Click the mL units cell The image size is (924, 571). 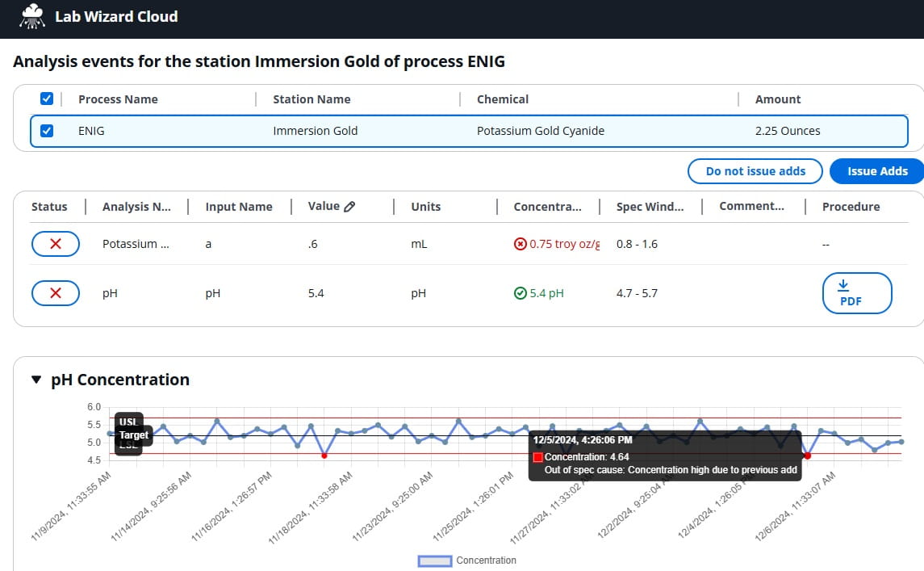click(x=419, y=244)
